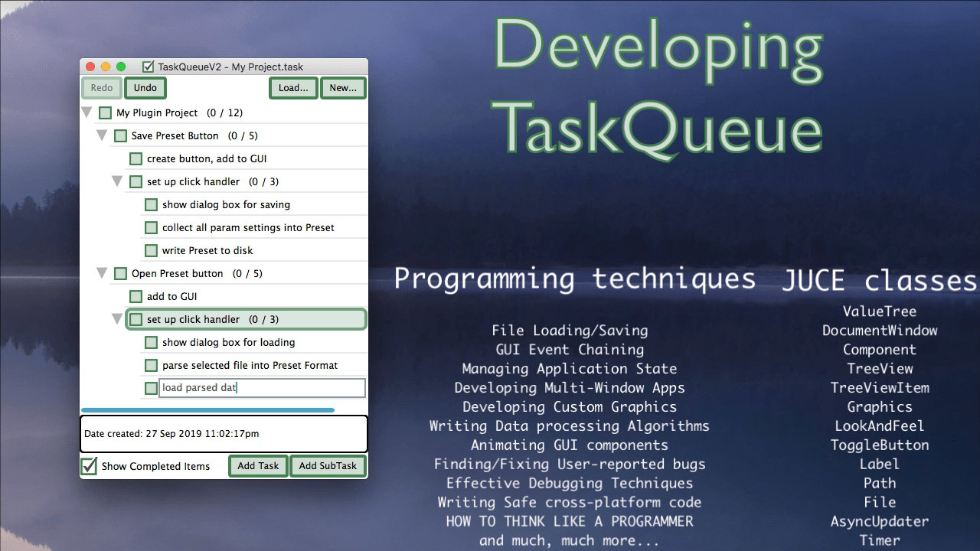Screen dimensions: 980x551
Task: Tick the checkbox beside the load parsed dat field
Action: (151, 389)
